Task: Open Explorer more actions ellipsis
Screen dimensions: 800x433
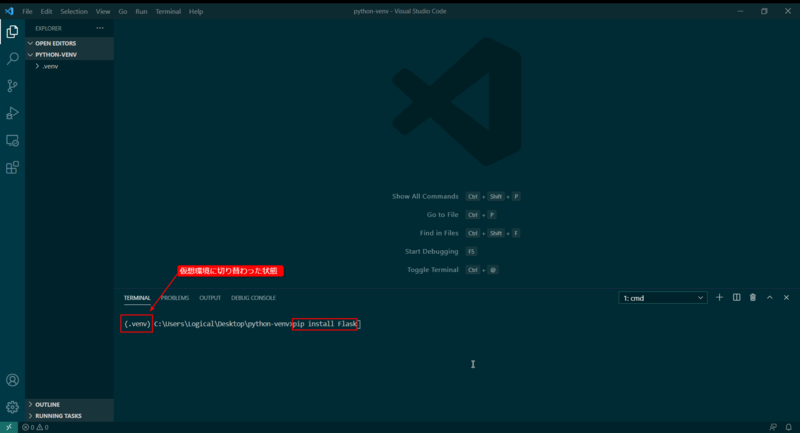Action: tap(100, 28)
